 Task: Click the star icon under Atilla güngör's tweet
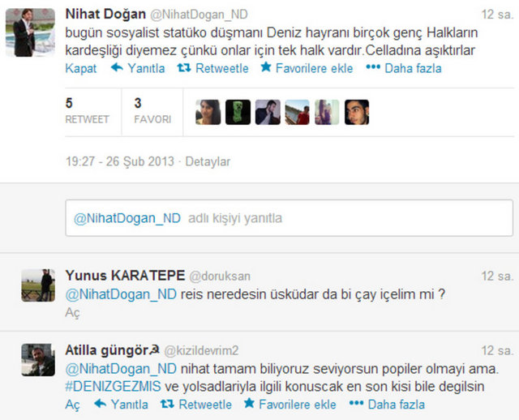(x=249, y=403)
